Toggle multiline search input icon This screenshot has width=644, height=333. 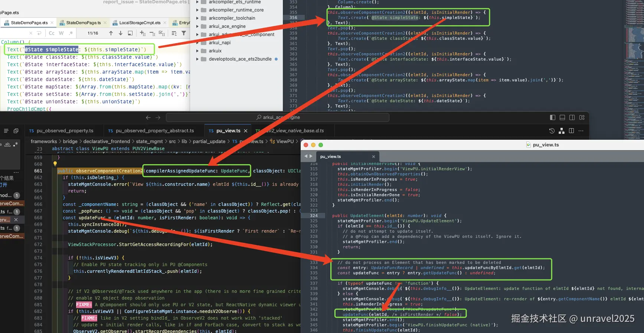[174, 33]
